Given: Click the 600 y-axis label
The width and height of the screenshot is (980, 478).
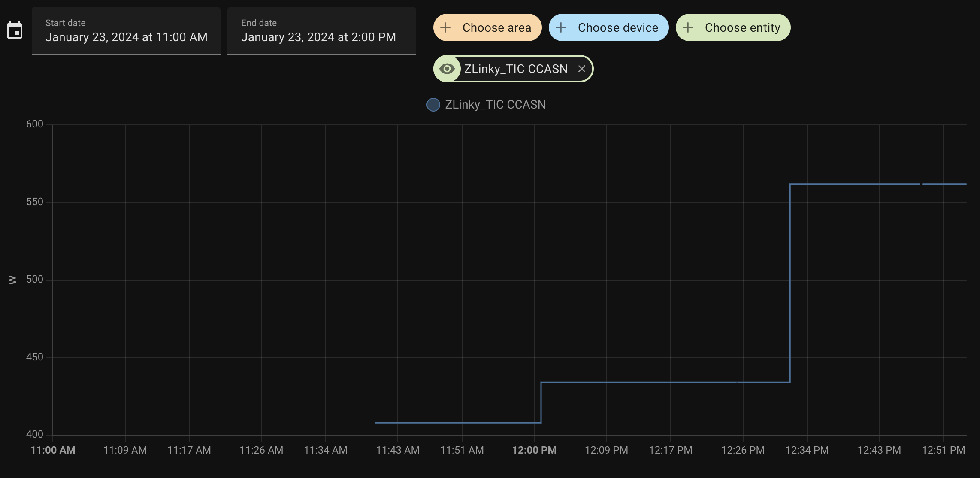Looking at the screenshot, I should [35, 124].
